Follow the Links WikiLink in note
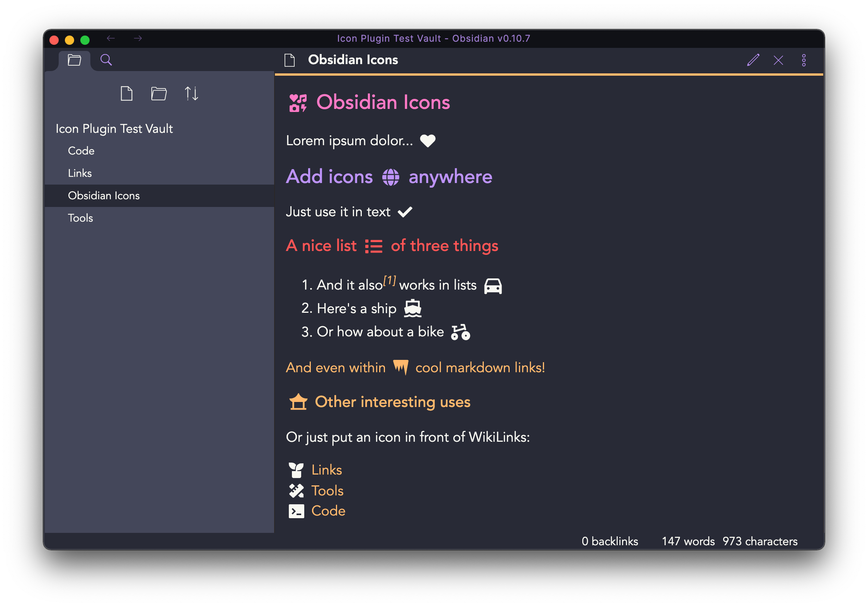Viewport: 868px width, 607px height. (327, 470)
